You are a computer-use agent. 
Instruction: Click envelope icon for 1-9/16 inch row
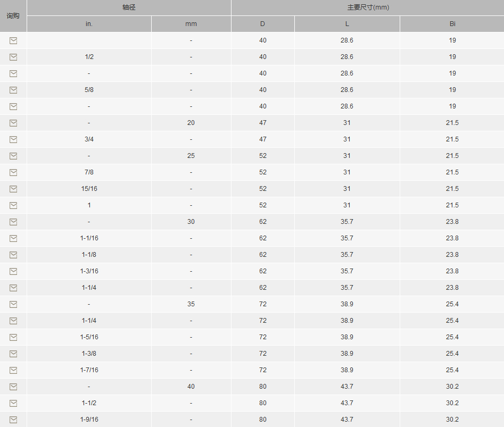(x=13, y=420)
